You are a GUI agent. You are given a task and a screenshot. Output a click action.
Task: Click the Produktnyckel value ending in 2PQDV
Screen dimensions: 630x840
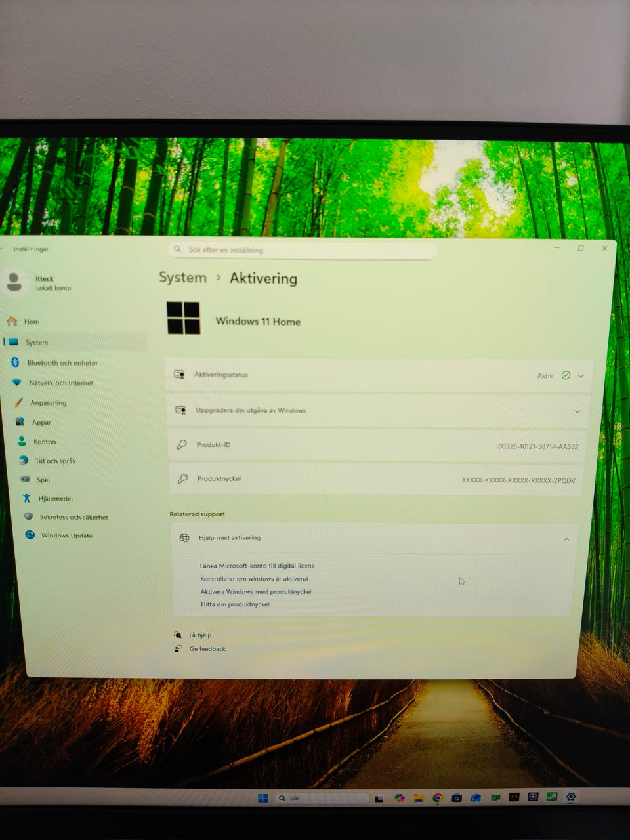(518, 480)
